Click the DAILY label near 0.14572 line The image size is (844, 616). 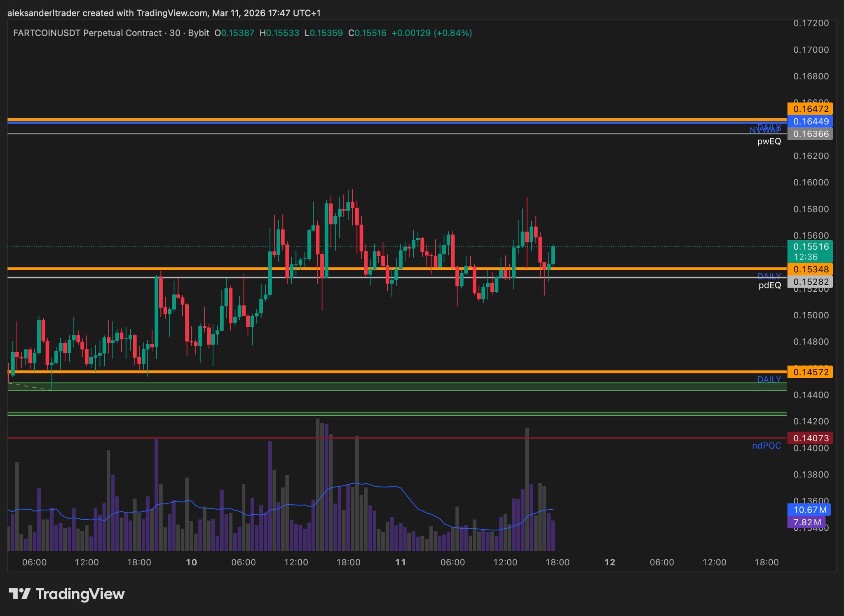click(x=769, y=379)
